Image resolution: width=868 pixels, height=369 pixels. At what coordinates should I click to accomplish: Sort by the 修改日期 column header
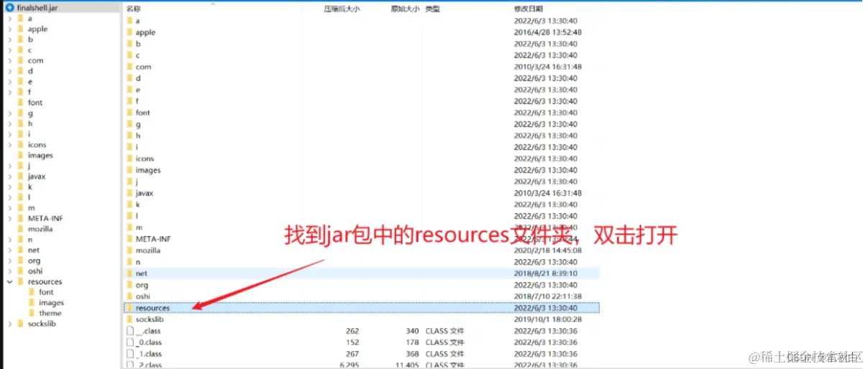pos(529,9)
